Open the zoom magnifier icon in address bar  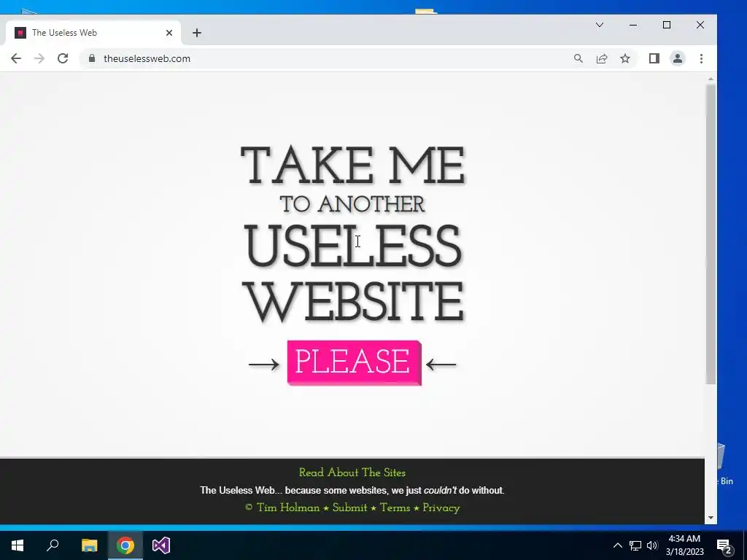tap(578, 58)
